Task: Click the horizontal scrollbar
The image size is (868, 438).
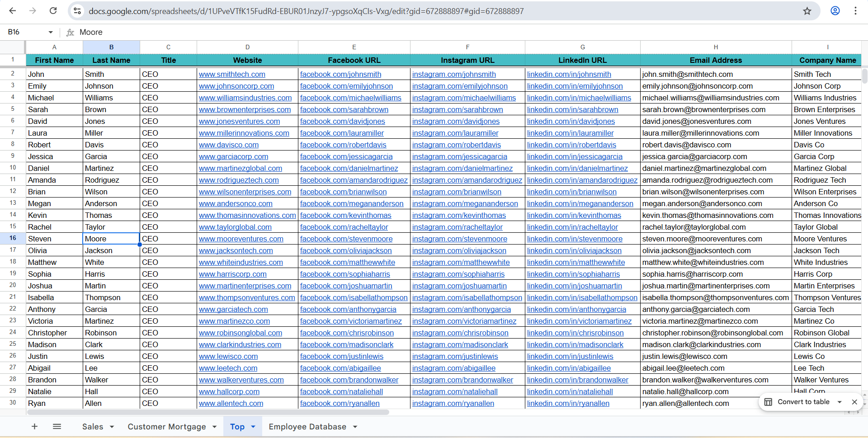Action: pyautogui.click(x=208, y=412)
